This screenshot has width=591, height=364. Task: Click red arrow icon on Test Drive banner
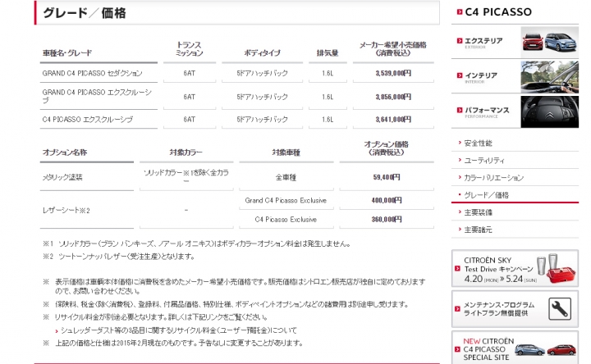tap(457, 268)
